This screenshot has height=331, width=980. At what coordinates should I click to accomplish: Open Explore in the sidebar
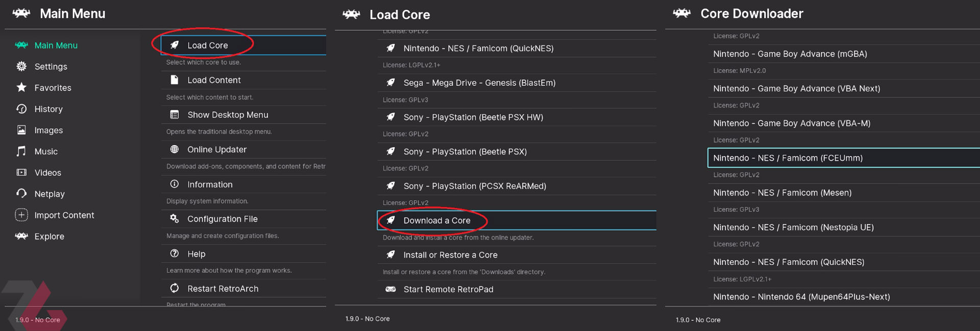coord(49,237)
